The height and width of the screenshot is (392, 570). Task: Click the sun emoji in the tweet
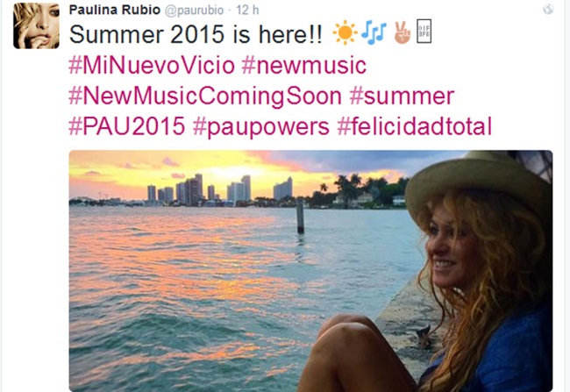coord(345,33)
